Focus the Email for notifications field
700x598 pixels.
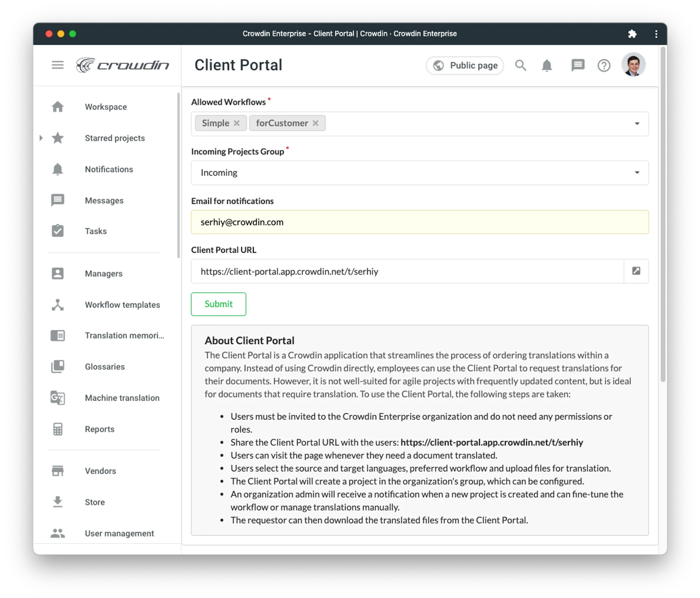point(420,222)
